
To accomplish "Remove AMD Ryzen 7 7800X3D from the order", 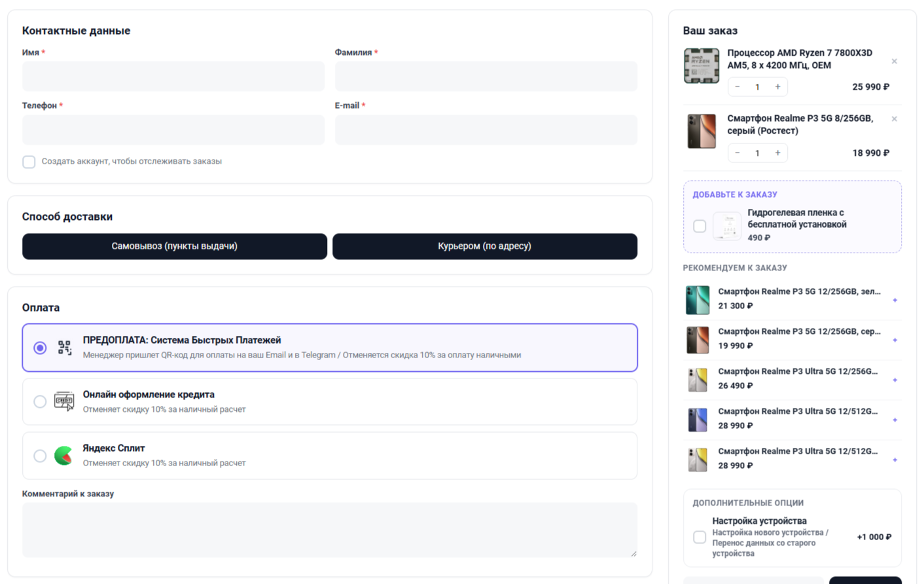I will click(894, 62).
